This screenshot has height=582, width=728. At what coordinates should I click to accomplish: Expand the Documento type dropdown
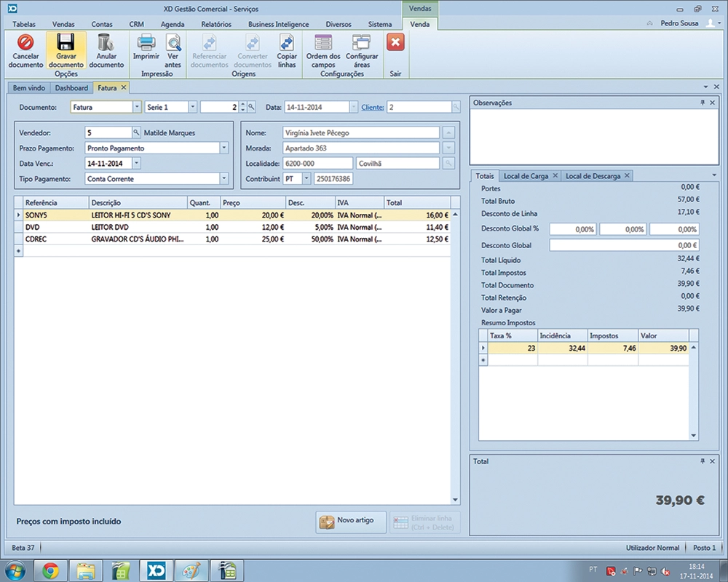point(137,107)
